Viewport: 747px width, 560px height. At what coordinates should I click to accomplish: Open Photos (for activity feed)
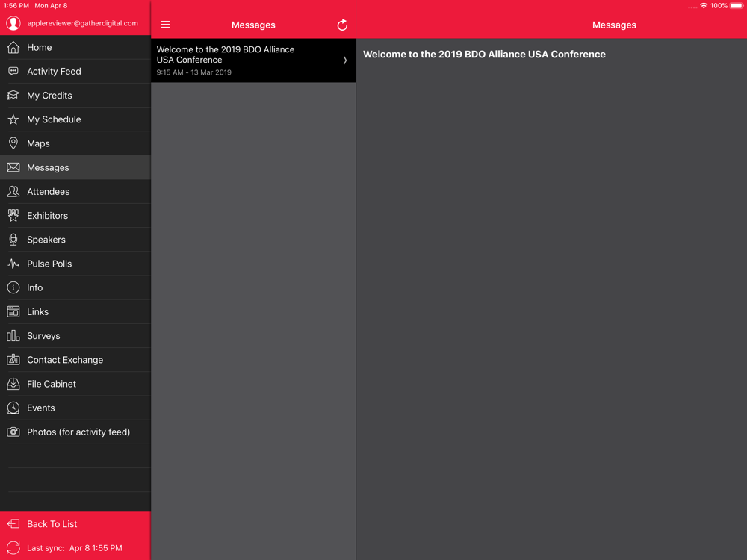(x=75, y=432)
